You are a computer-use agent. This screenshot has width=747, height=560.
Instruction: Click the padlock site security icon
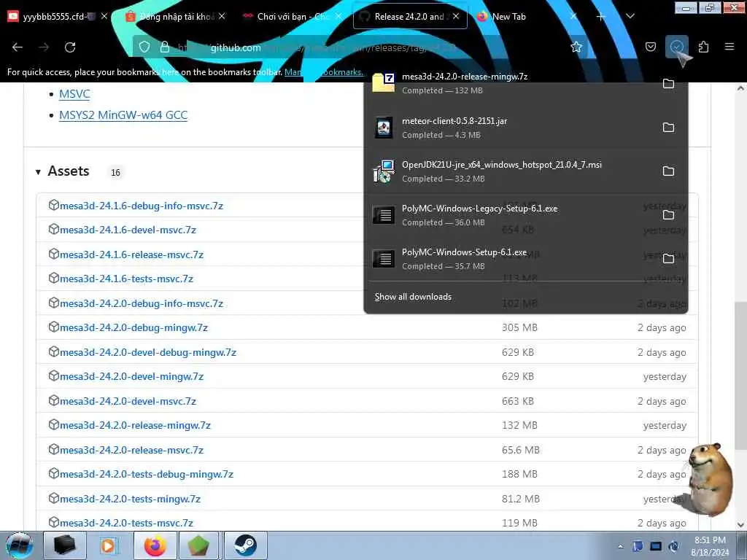tap(165, 47)
